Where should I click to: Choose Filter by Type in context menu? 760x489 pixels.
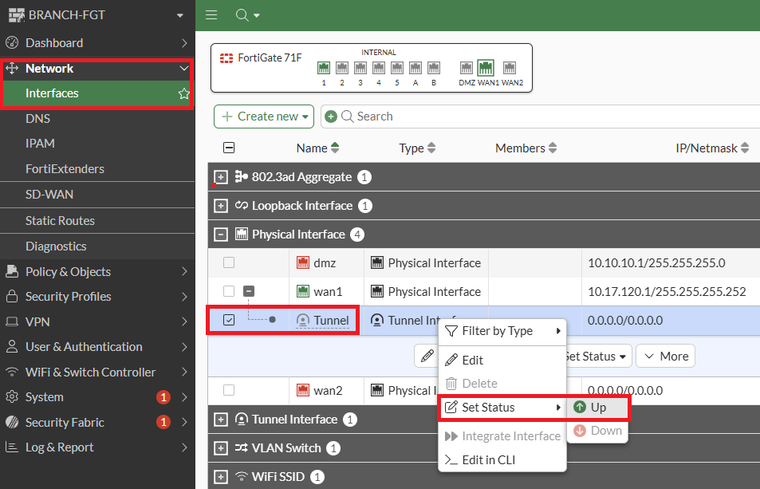click(x=502, y=331)
